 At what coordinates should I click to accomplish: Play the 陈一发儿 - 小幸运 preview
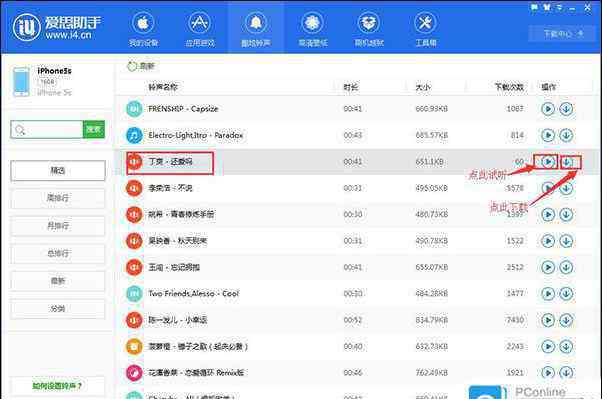click(548, 320)
